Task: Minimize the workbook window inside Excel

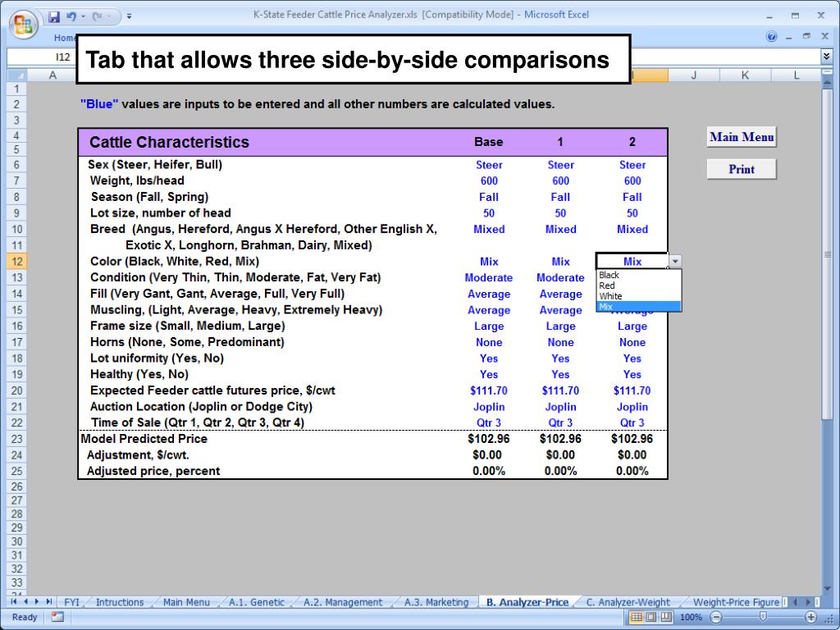Action: click(788, 36)
